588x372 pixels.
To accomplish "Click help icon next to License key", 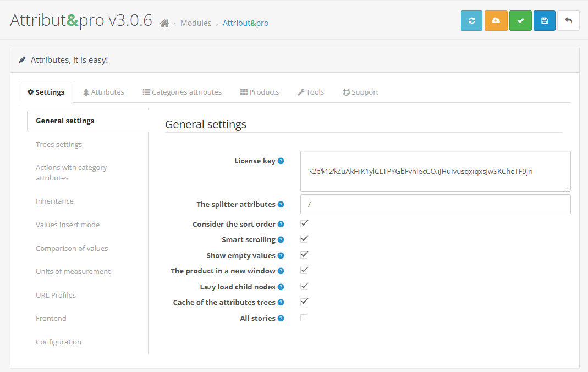I will [281, 161].
